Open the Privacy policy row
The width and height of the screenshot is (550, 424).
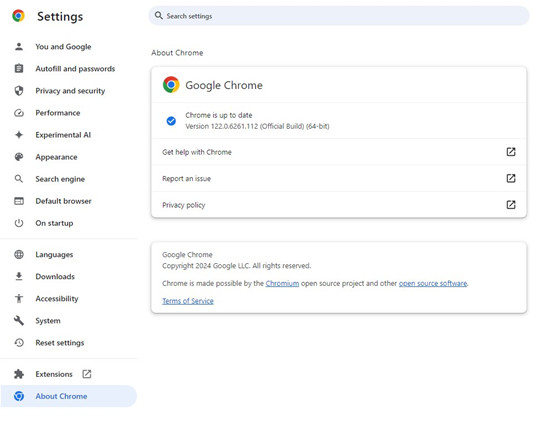pos(338,204)
